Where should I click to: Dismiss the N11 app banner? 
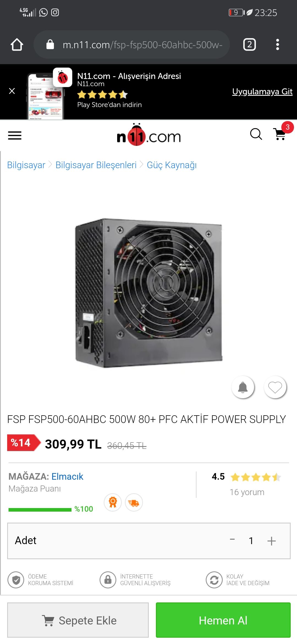pos(12,91)
